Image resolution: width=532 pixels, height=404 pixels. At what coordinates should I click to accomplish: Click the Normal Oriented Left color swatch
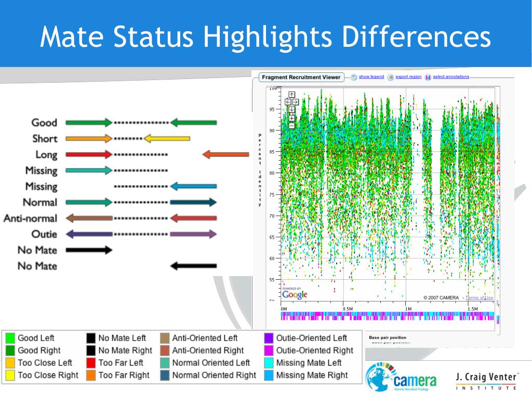point(165,363)
